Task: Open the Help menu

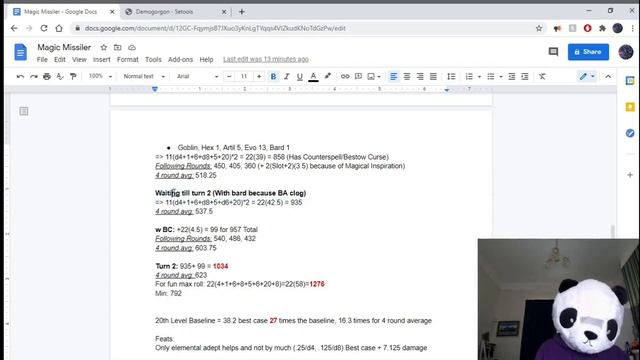Action: [207, 60]
